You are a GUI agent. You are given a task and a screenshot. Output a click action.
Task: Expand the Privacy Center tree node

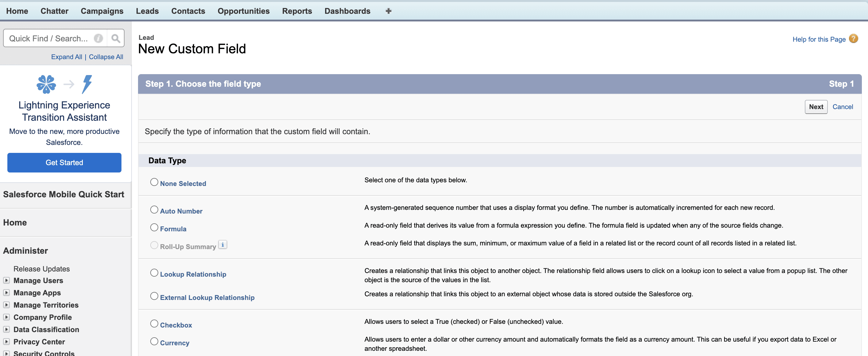click(x=6, y=342)
